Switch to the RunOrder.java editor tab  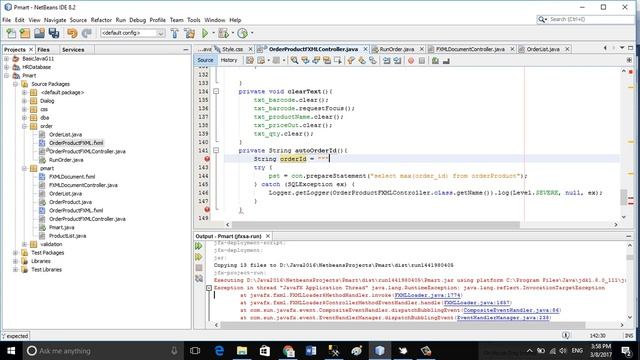coord(397,49)
